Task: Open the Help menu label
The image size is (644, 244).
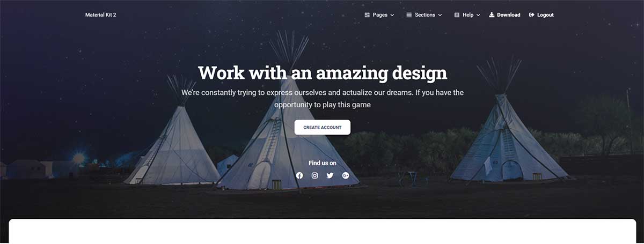Action: [x=468, y=15]
